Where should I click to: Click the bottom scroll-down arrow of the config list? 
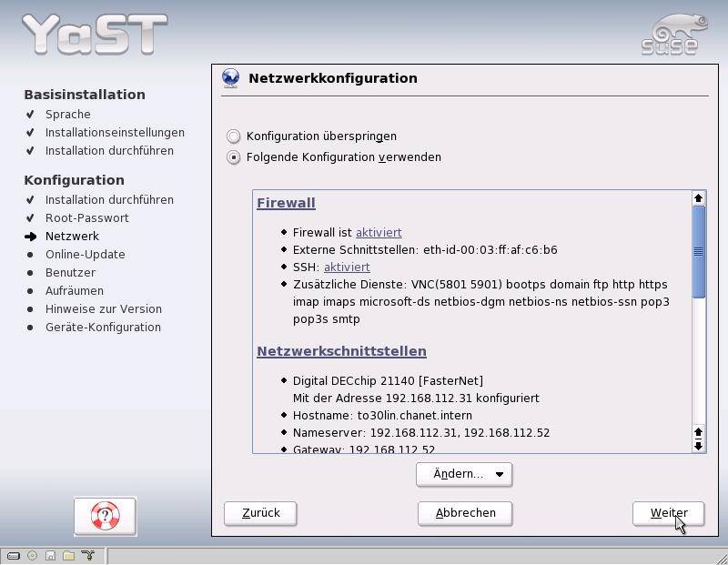(698, 446)
